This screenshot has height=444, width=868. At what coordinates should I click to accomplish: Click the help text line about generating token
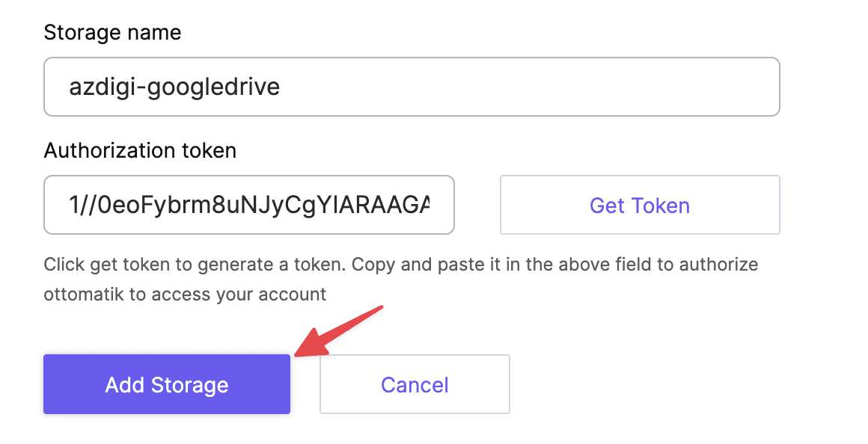click(x=401, y=265)
